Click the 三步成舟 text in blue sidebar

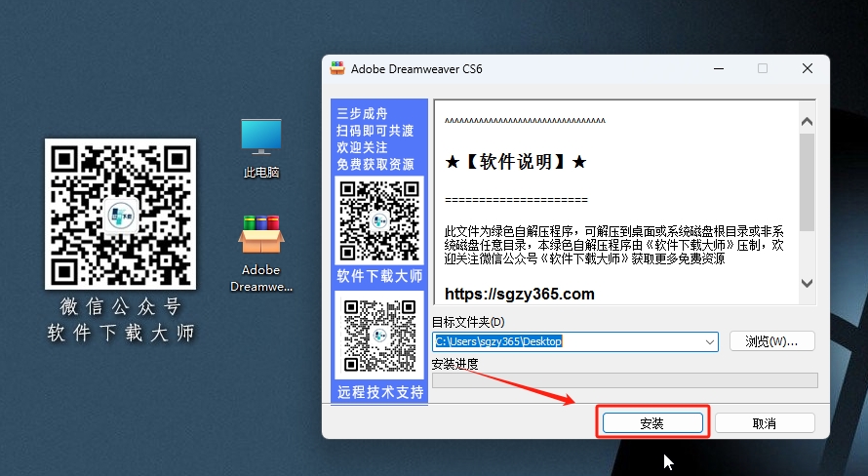coord(362,113)
